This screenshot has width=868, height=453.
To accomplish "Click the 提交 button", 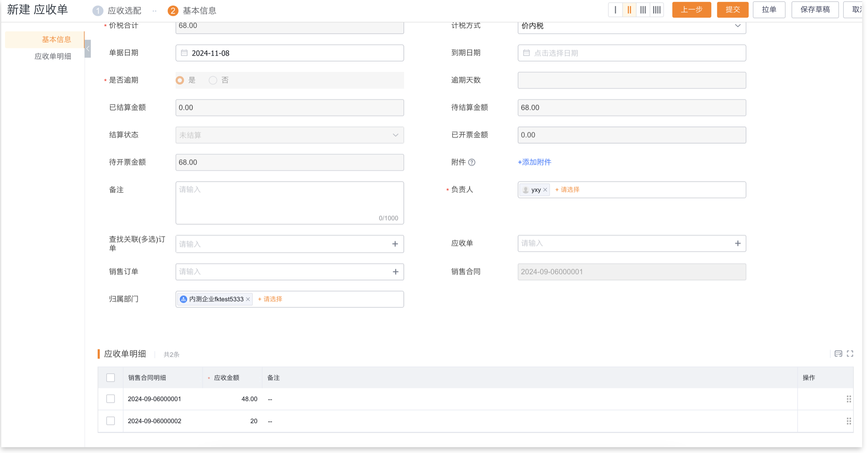I will [732, 10].
